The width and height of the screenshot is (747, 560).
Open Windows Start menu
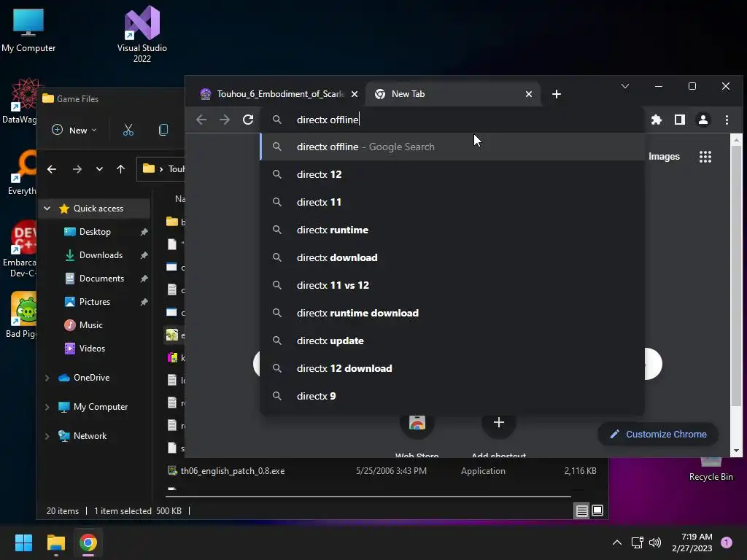pyautogui.click(x=23, y=542)
